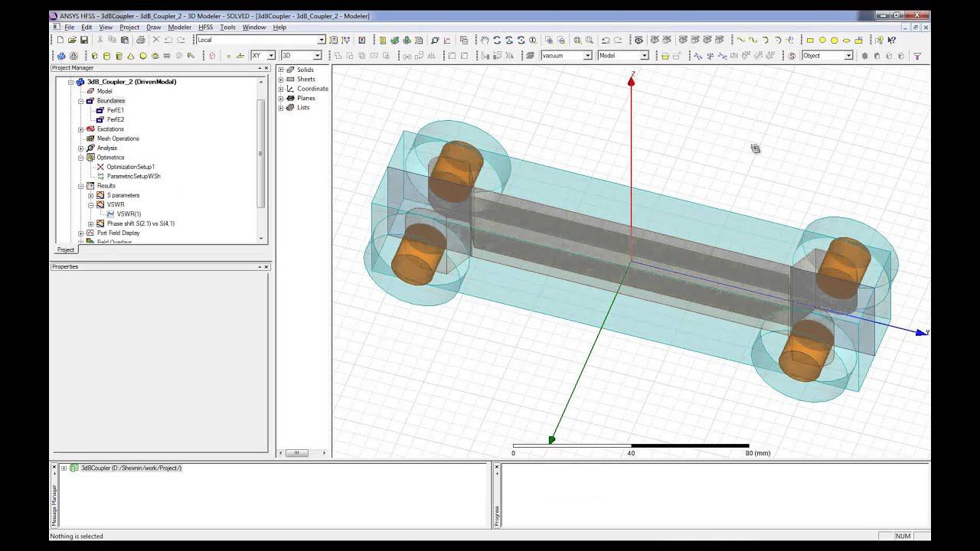
Task: Open the XY drawing plane dropdown
Action: [271, 55]
